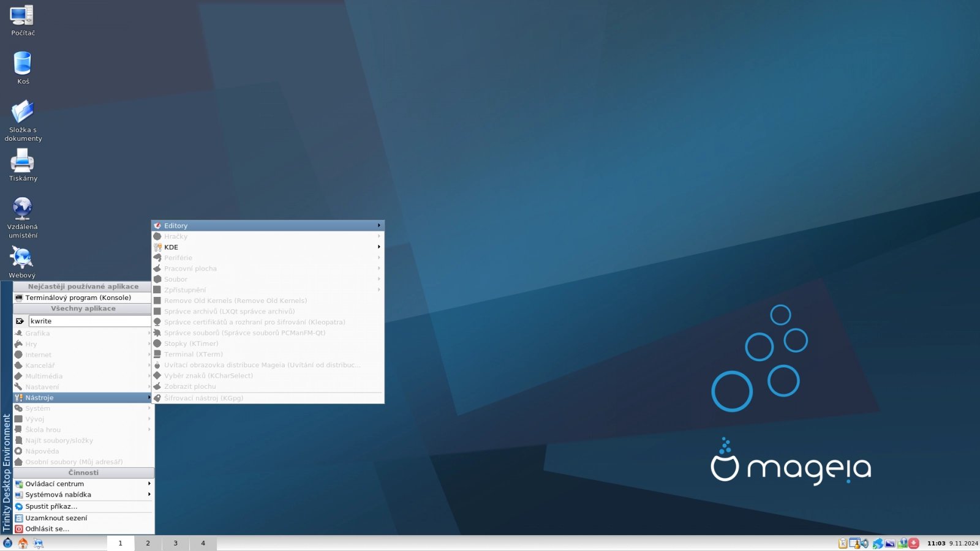Launch Výběr znaků (KCharSelect)

(268, 375)
